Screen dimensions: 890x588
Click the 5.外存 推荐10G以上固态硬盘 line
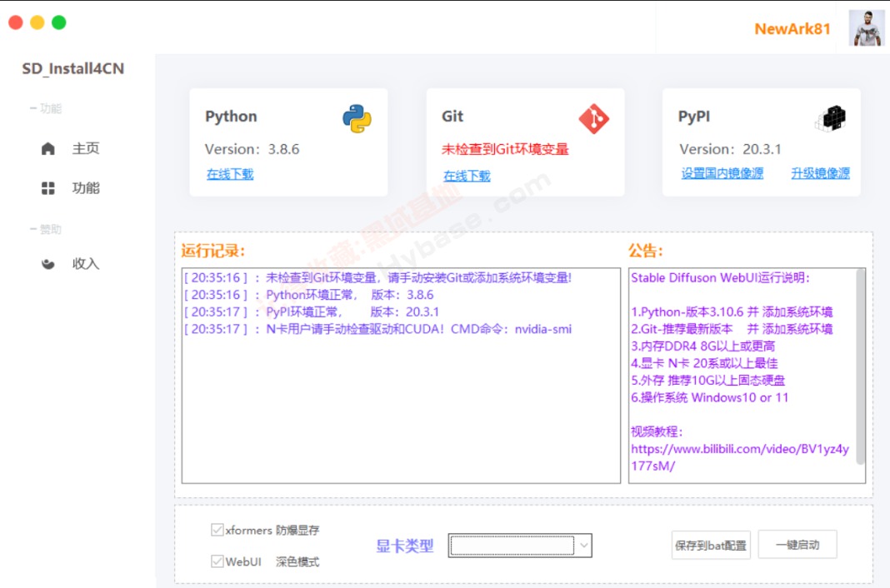click(x=707, y=380)
